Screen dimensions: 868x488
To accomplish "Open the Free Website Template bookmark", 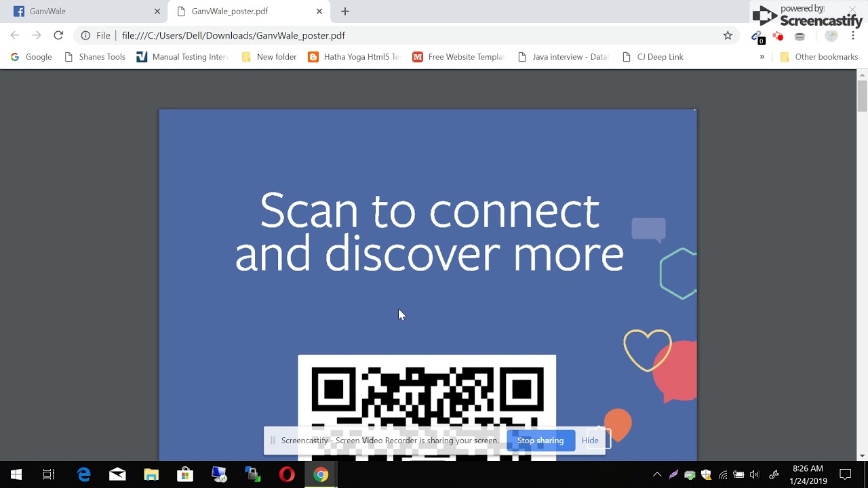I will point(458,57).
